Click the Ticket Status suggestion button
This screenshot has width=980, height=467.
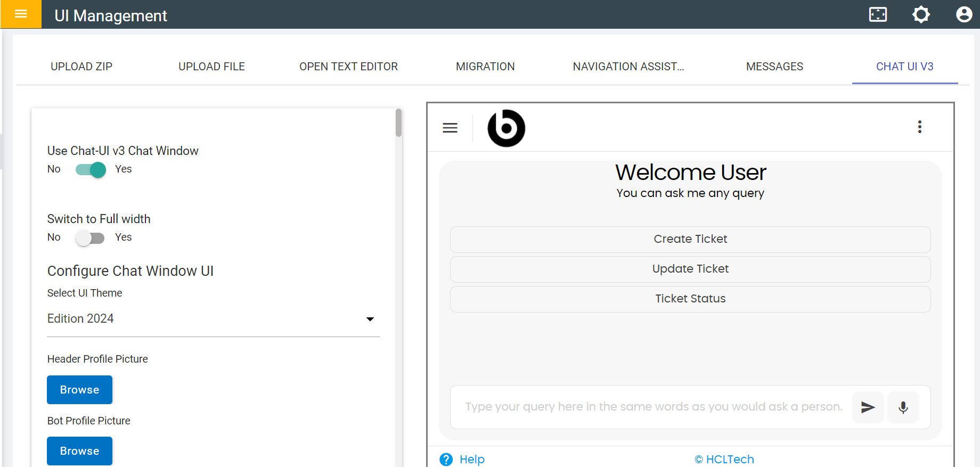(x=690, y=299)
